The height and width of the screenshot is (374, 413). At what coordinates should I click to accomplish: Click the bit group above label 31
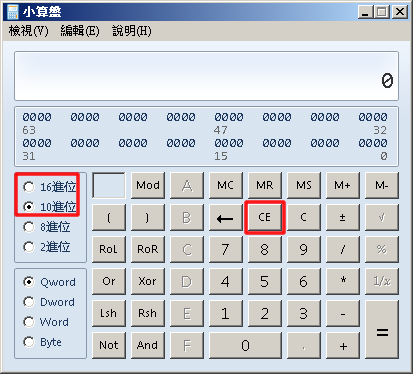[37, 143]
